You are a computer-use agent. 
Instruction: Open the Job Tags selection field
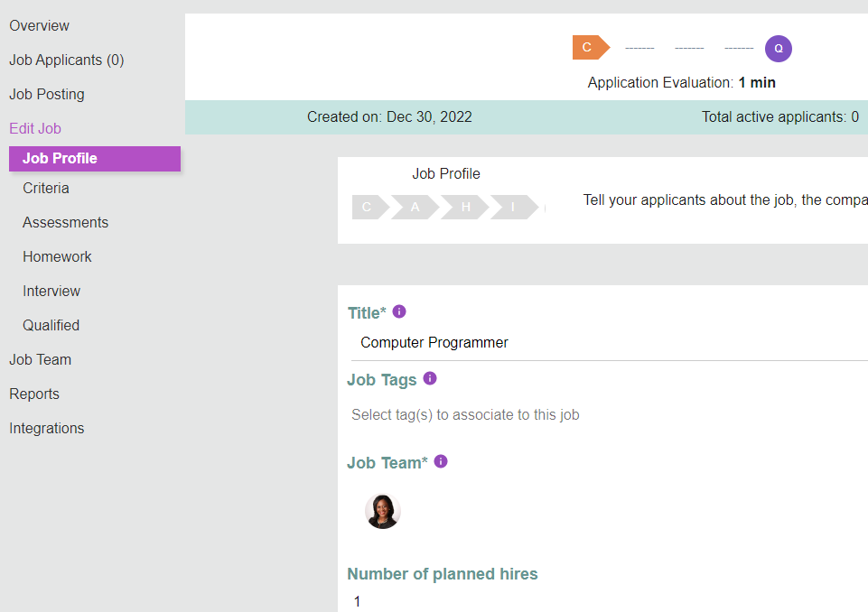[x=608, y=414]
